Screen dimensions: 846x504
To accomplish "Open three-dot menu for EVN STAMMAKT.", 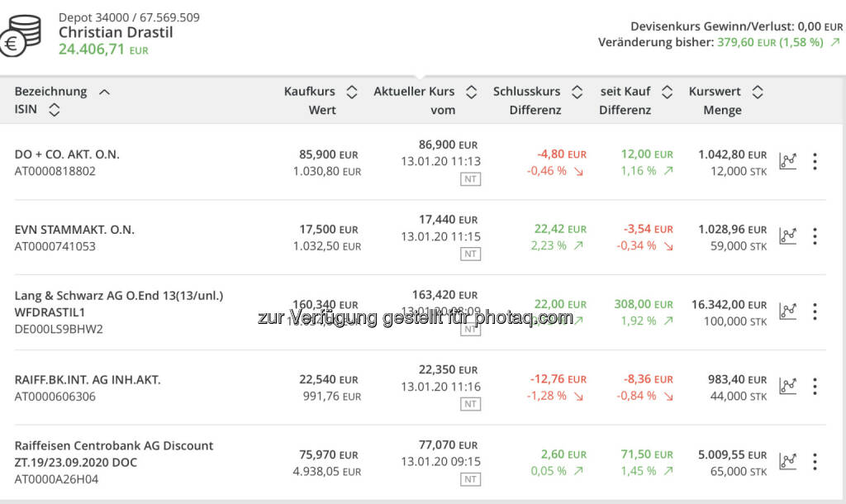I will pos(815,236).
